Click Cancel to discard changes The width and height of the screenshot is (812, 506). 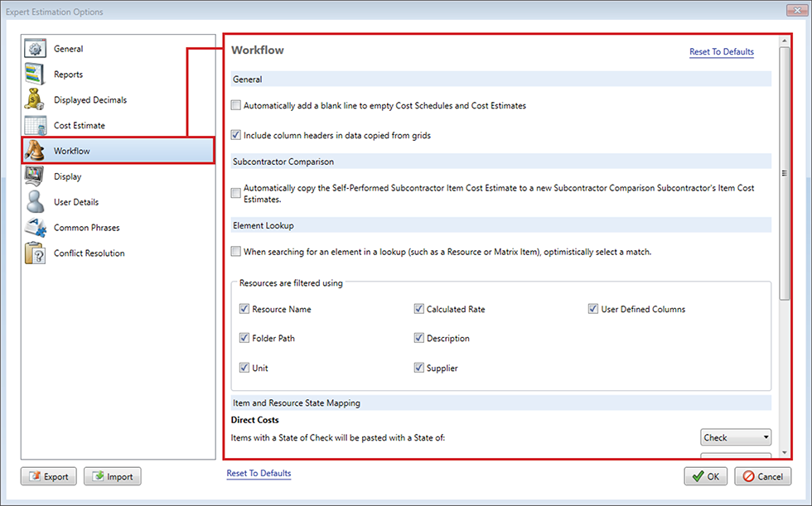click(x=762, y=477)
